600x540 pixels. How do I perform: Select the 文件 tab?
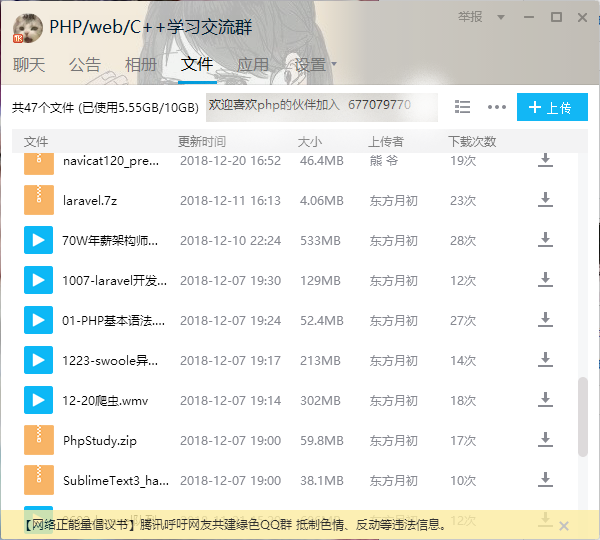pos(197,64)
